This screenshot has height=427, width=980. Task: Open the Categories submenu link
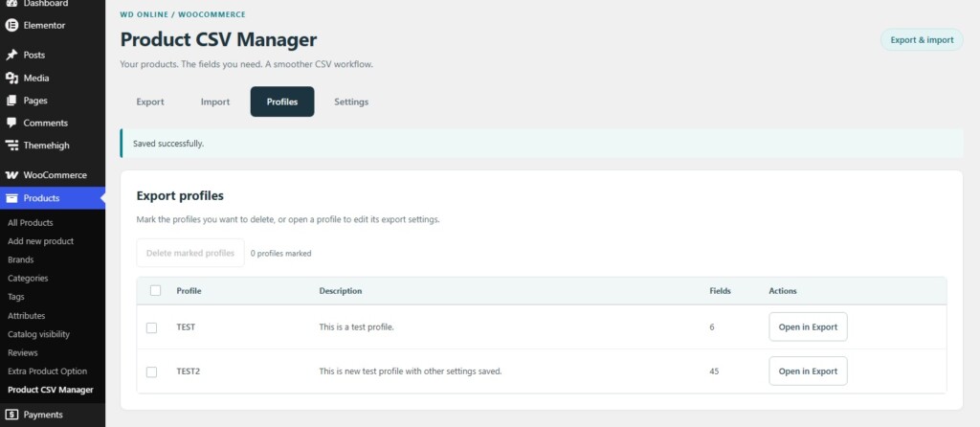click(28, 279)
